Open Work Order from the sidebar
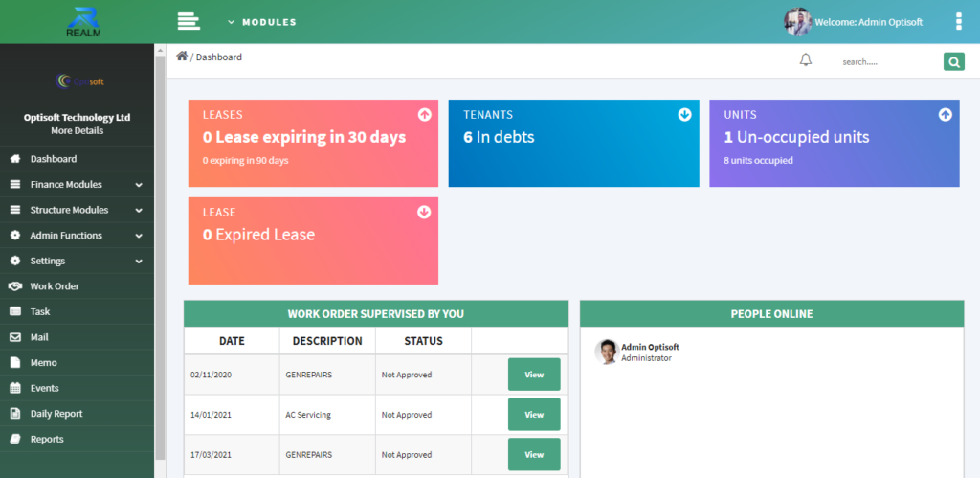This screenshot has height=478, width=980. [77, 285]
